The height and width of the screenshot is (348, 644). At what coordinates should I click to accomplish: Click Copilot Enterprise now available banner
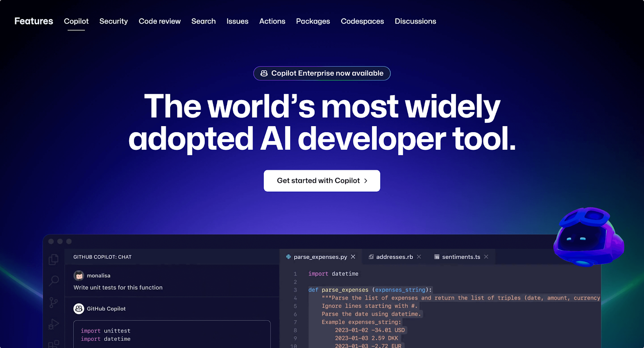click(x=322, y=73)
